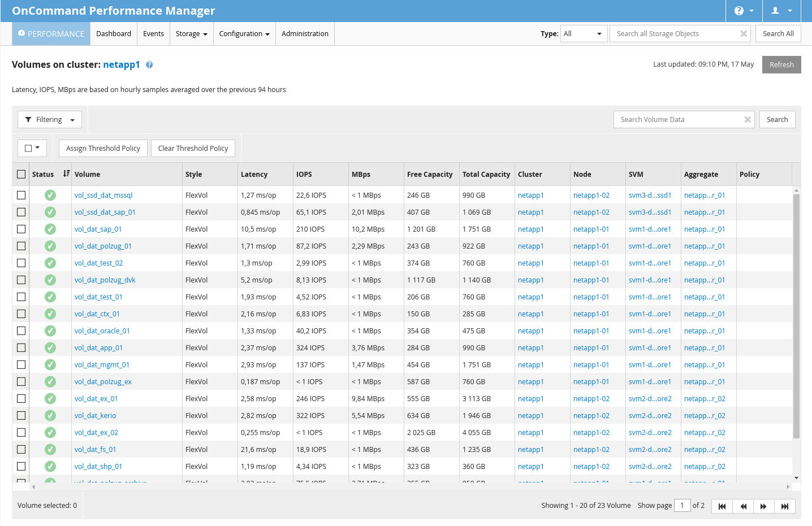Image resolution: width=812 pixels, height=526 pixels.
Task: Click the status icon of vol_dat_ex_02
Action: coord(50,432)
